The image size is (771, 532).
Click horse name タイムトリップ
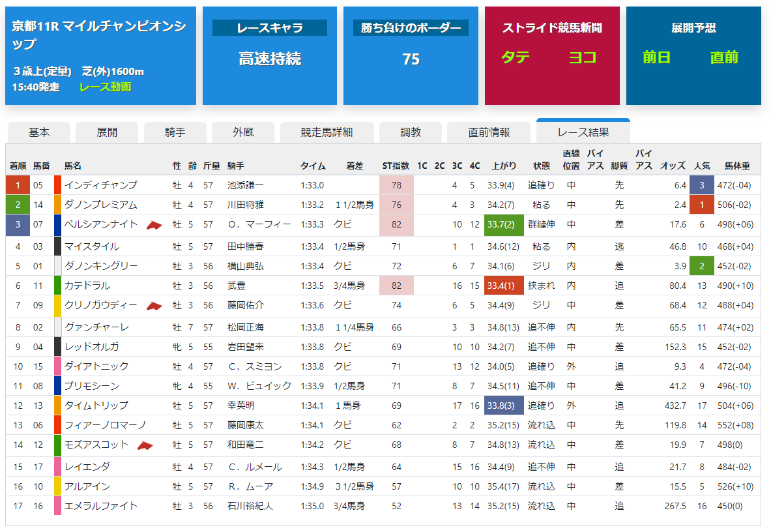(x=96, y=406)
